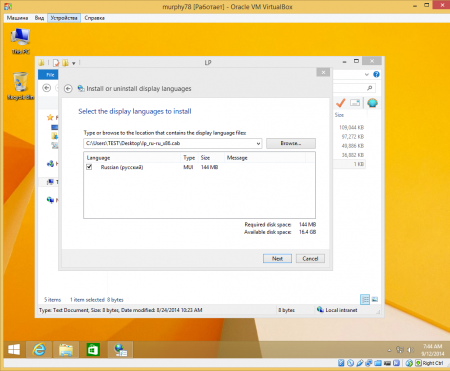The width and height of the screenshot is (450, 371).
Task: Open File Explorer from taskbar
Action: 66,350
